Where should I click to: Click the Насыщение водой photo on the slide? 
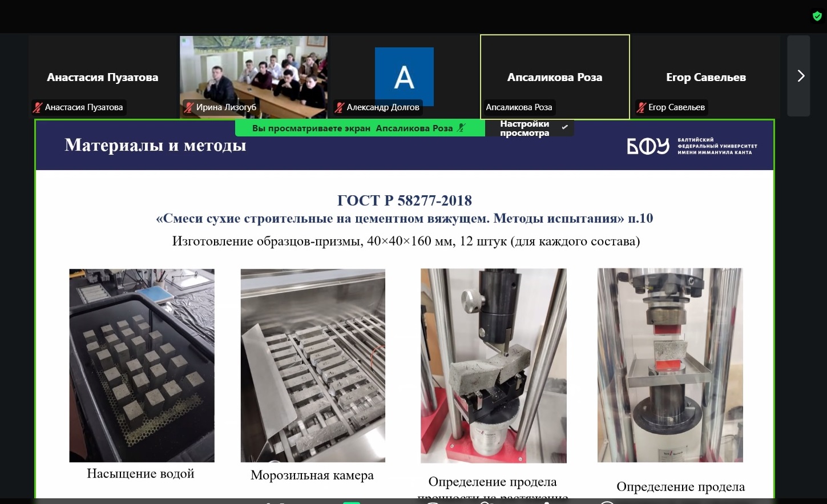[x=142, y=365]
